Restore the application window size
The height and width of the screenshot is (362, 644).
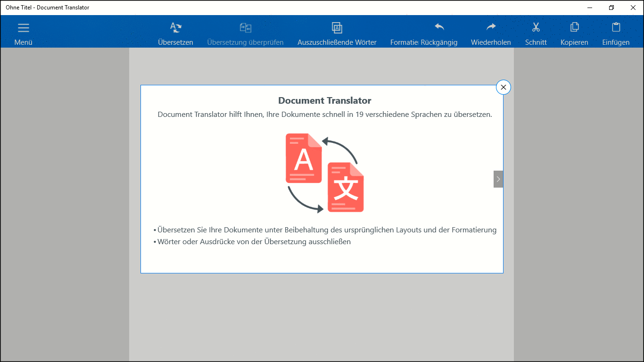pyautogui.click(x=611, y=8)
